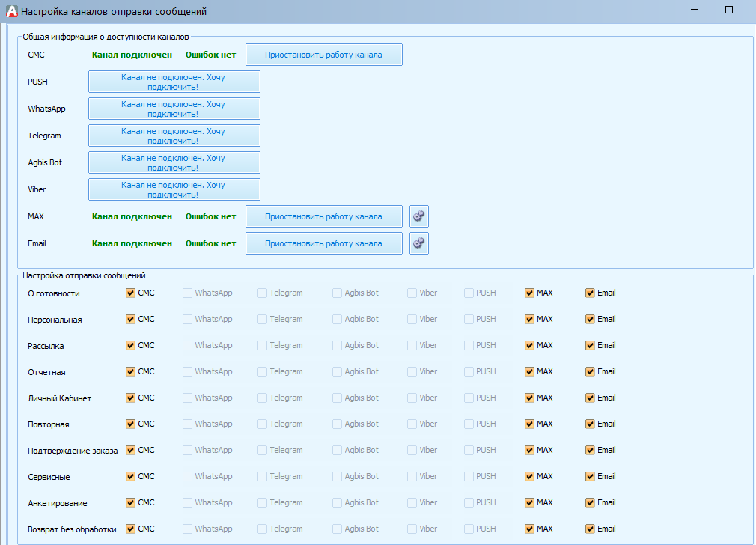This screenshot has width=756, height=545.
Task: Connect the Viber channel
Action: coord(174,190)
